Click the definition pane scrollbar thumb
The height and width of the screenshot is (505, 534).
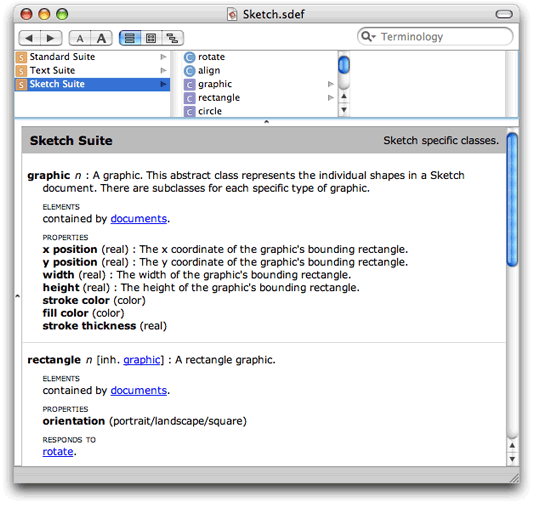point(512,200)
